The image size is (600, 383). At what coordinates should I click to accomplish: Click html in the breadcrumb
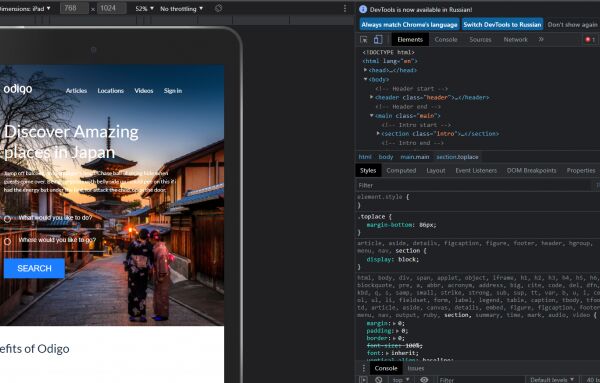(365, 157)
